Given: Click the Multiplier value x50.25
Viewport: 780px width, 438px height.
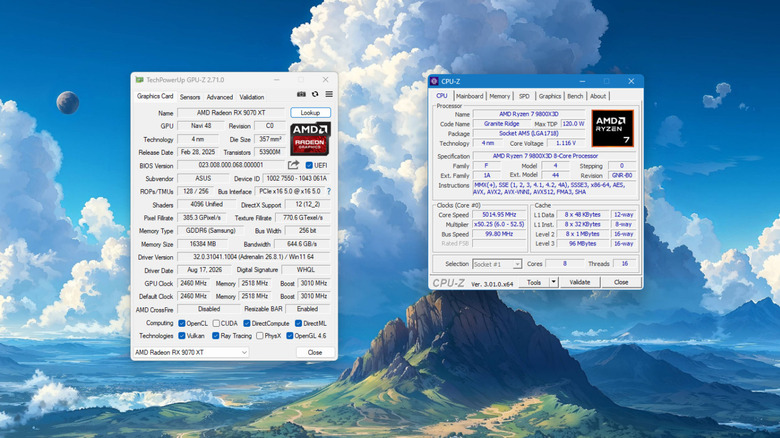Looking at the screenshot, I should click(499, 224).
